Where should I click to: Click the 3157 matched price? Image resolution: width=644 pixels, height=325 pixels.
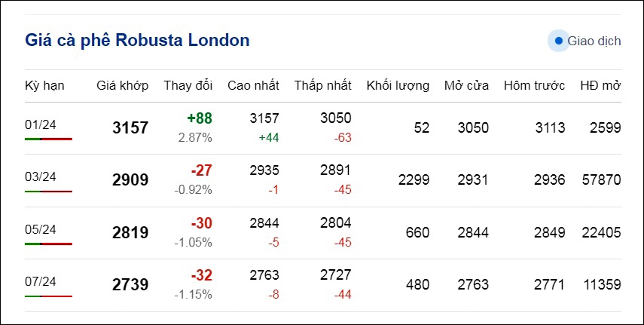click(130, 128)
